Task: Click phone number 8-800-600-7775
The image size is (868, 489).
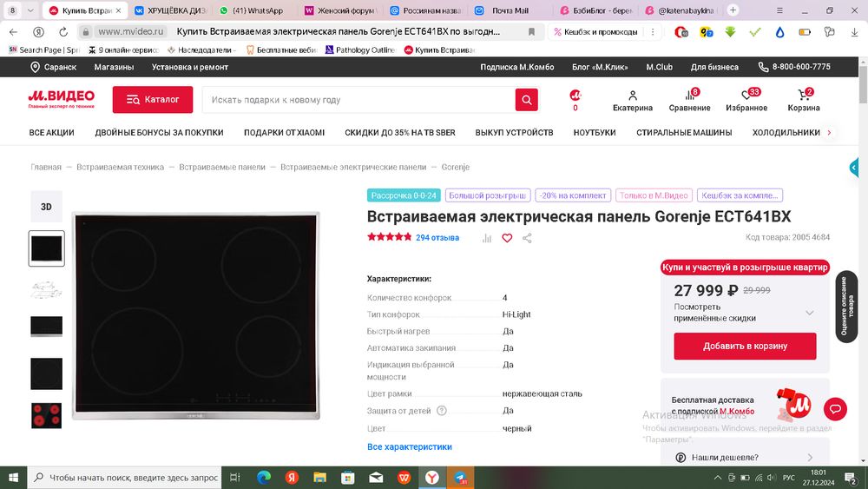Action: click(x=794, y=67)
